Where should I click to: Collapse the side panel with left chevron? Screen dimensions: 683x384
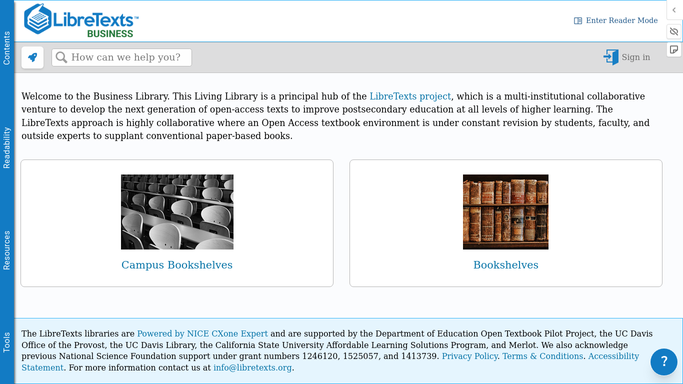click(674, 10)
